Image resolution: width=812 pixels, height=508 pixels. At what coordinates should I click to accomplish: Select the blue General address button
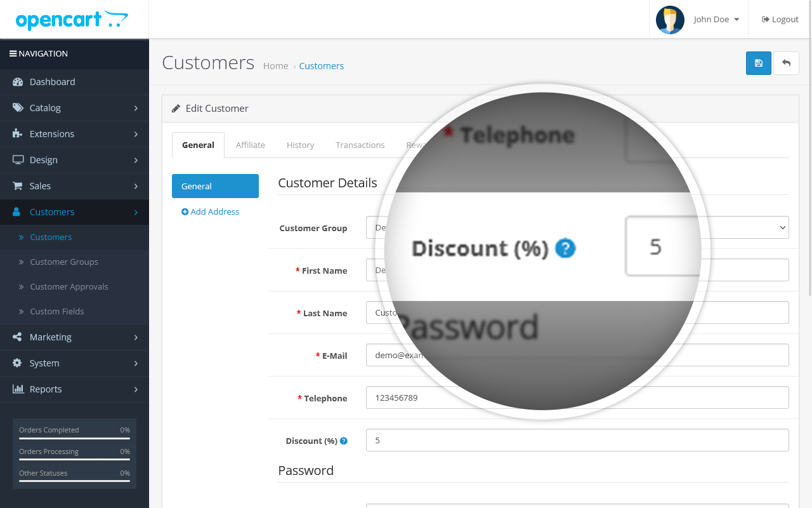215,186
